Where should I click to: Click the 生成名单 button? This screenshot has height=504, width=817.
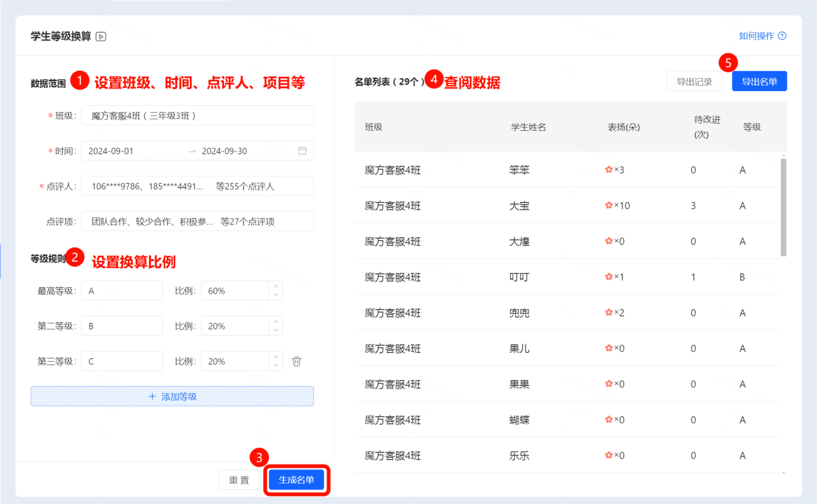pyautogui.click(x=297, y=480)
